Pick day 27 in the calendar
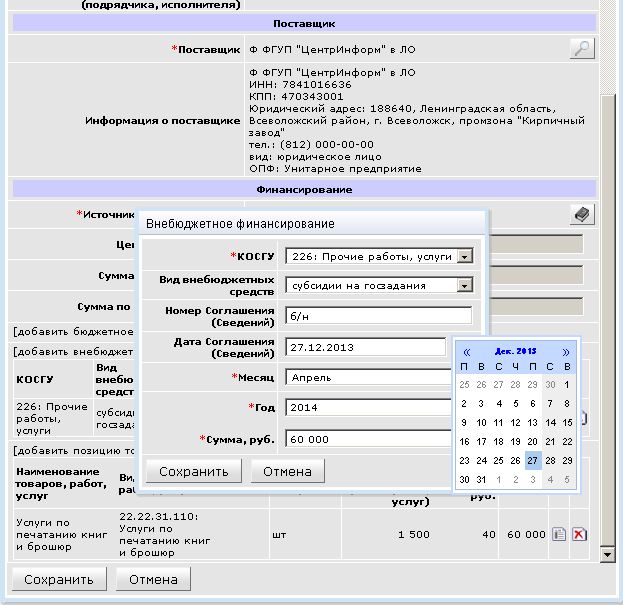The width and height of the screenshot is (623, 605). [533, 460]
